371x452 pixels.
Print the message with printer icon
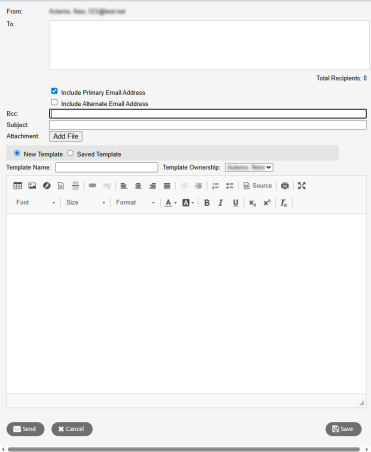pyautogui.click(x=285, y=186)
